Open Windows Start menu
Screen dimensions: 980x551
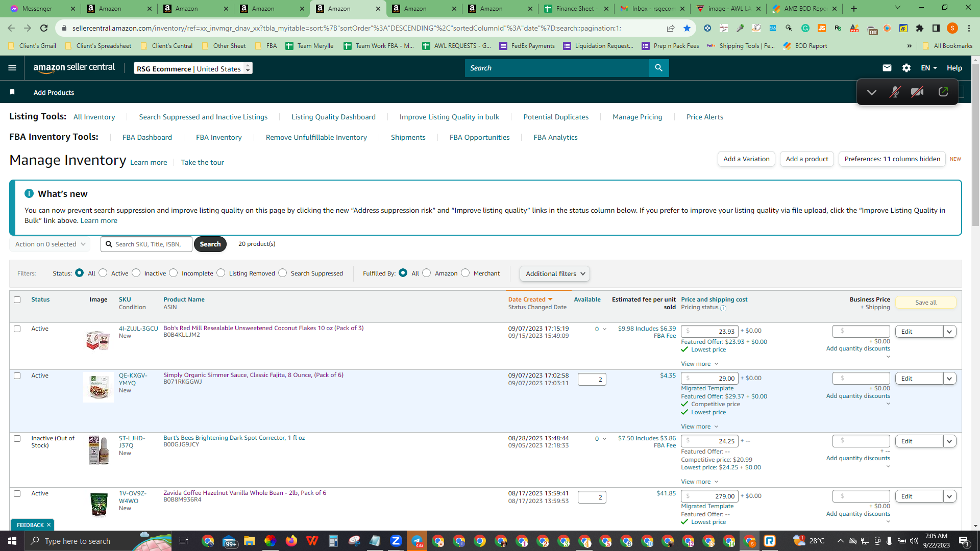[x=12, y=541]
